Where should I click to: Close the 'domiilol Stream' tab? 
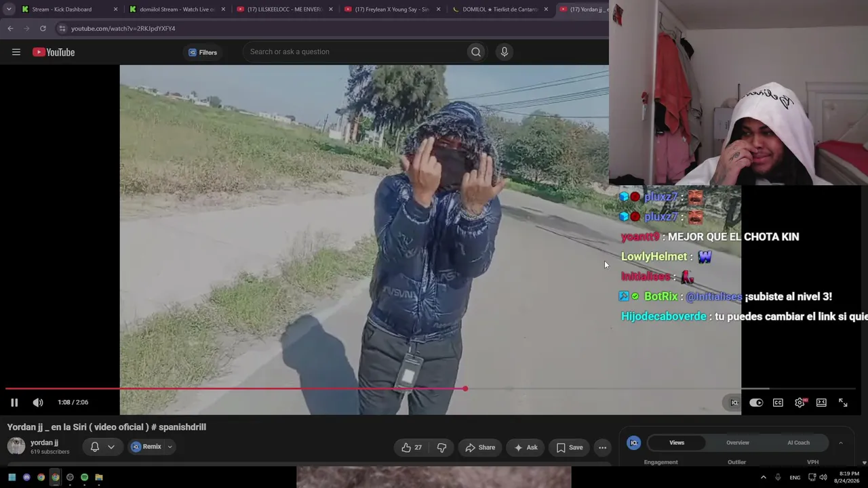coord(223,9)
